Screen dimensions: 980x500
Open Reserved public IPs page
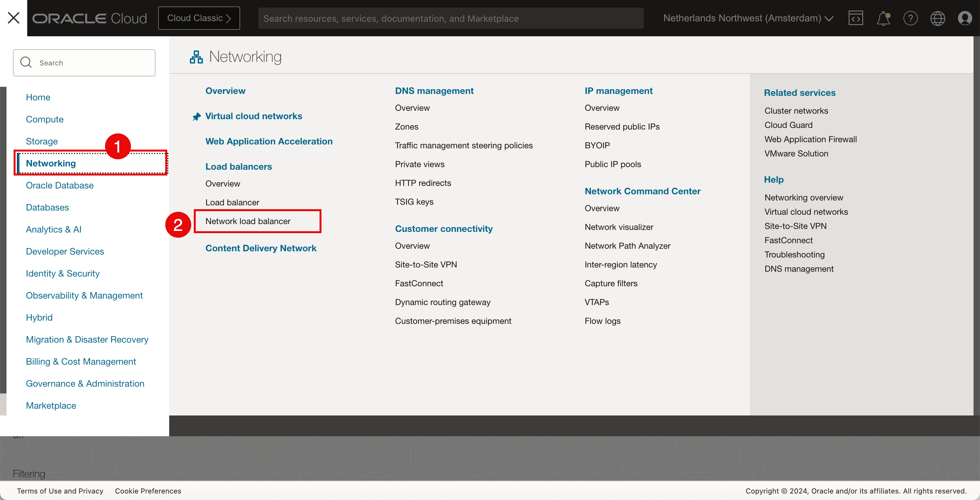tap(622, 127)
